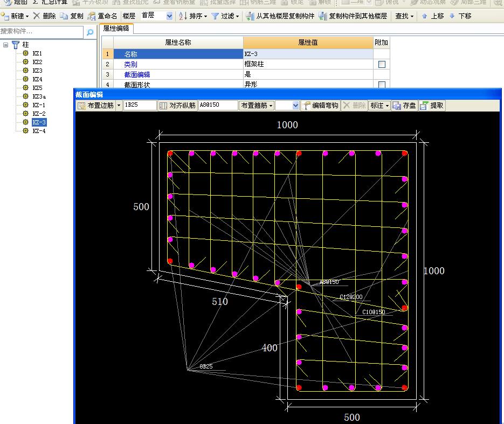Click the 删除 delete X icon in main toolbar
Screen dimensions: 504x424
click(37, 16)
